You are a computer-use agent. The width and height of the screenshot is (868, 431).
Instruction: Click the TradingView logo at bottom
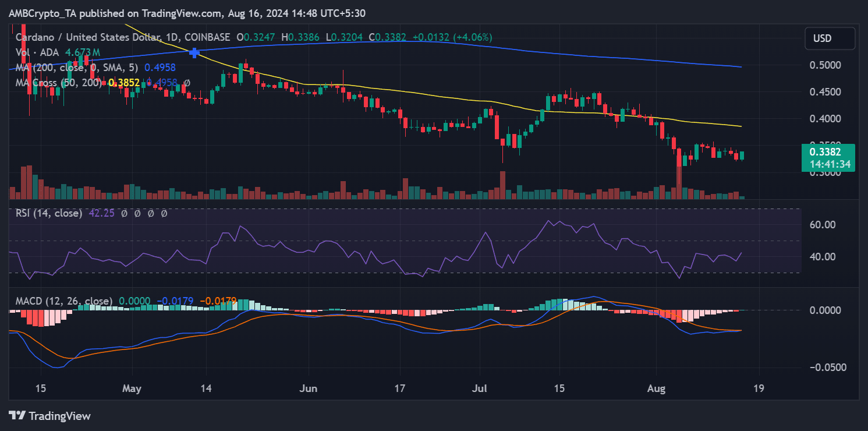[50, 416]
